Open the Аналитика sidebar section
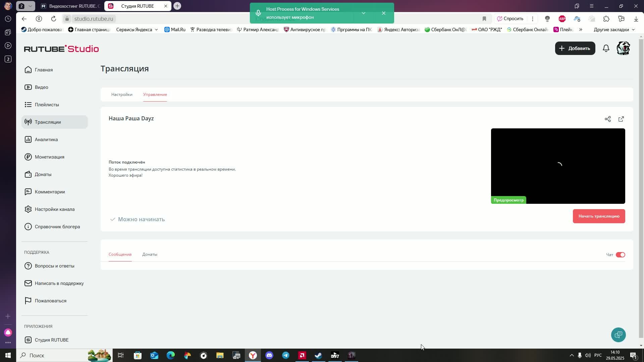Viewport: 644px width, 362px height. (x=46, y=139)
